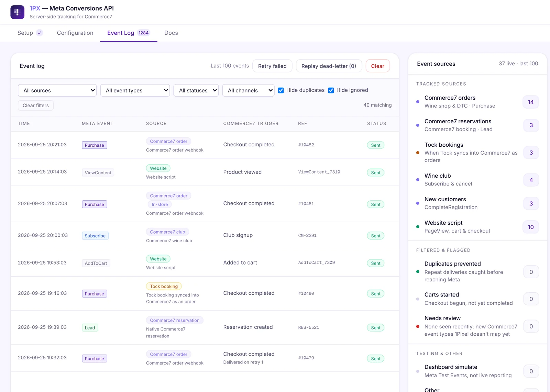Open the All sources dropdown
The height and width of the screenshot is (392, 550).
tap(57, 90)
